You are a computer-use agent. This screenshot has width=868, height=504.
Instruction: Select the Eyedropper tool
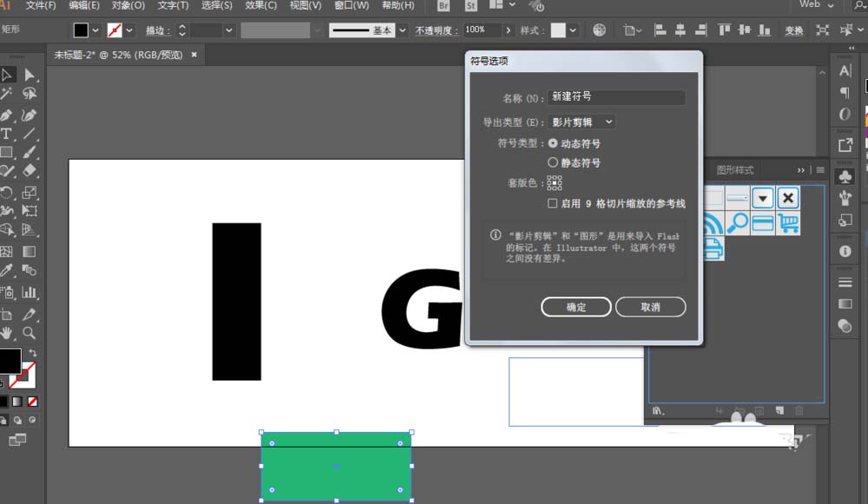pos(7,270)
